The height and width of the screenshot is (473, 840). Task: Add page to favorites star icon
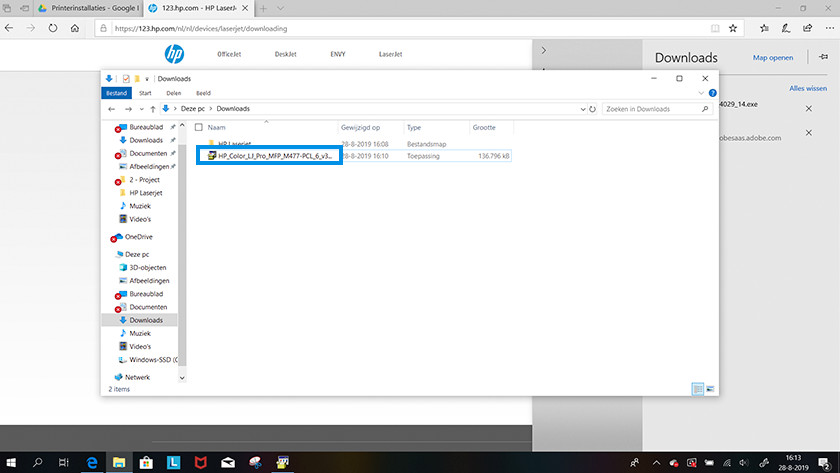point(733,28)
